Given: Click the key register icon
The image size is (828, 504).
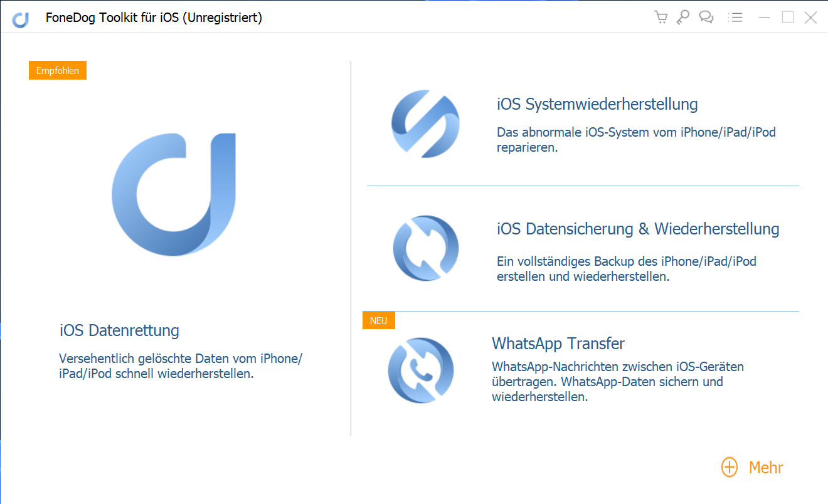Looking at the screenshot, I should coord(683,18).
